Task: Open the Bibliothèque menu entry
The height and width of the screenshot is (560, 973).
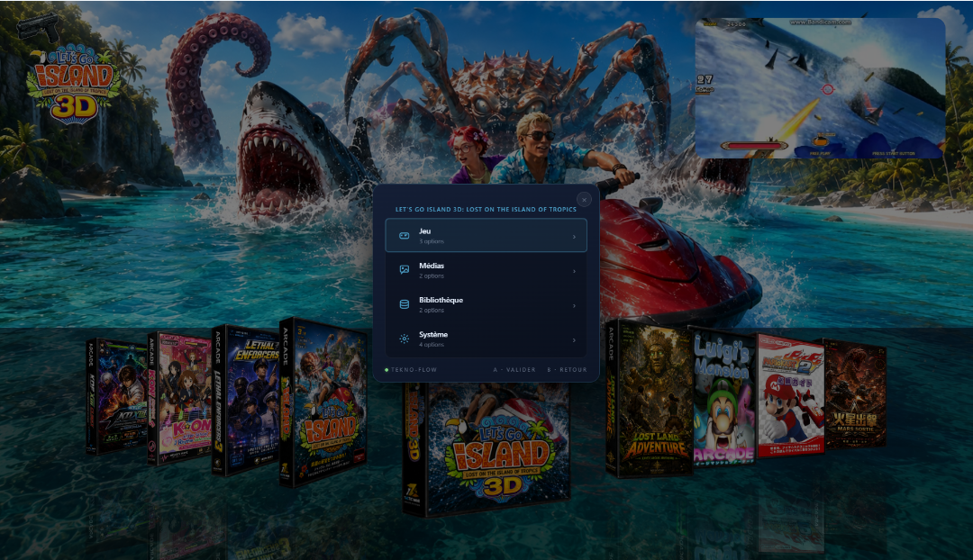Action: [x=486, y=304]
